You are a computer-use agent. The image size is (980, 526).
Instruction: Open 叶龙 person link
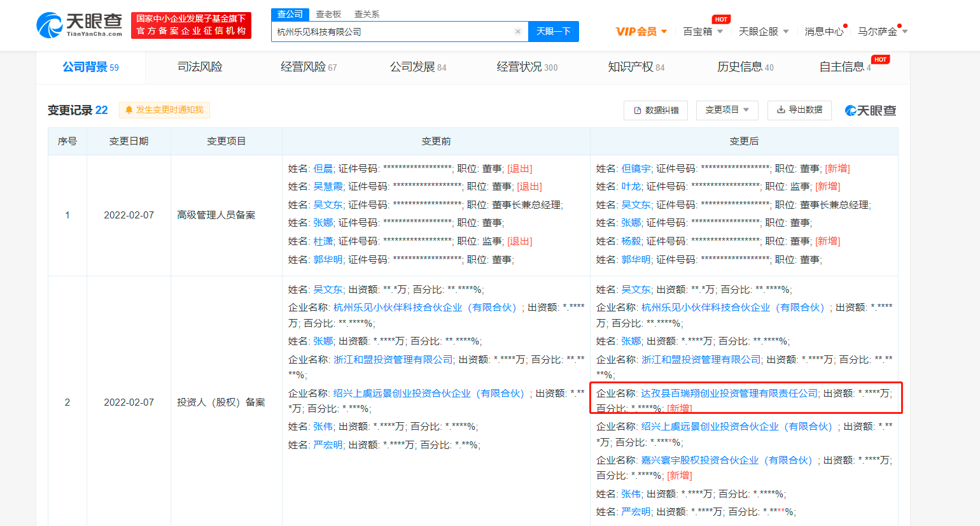click(x=631, y=187)
